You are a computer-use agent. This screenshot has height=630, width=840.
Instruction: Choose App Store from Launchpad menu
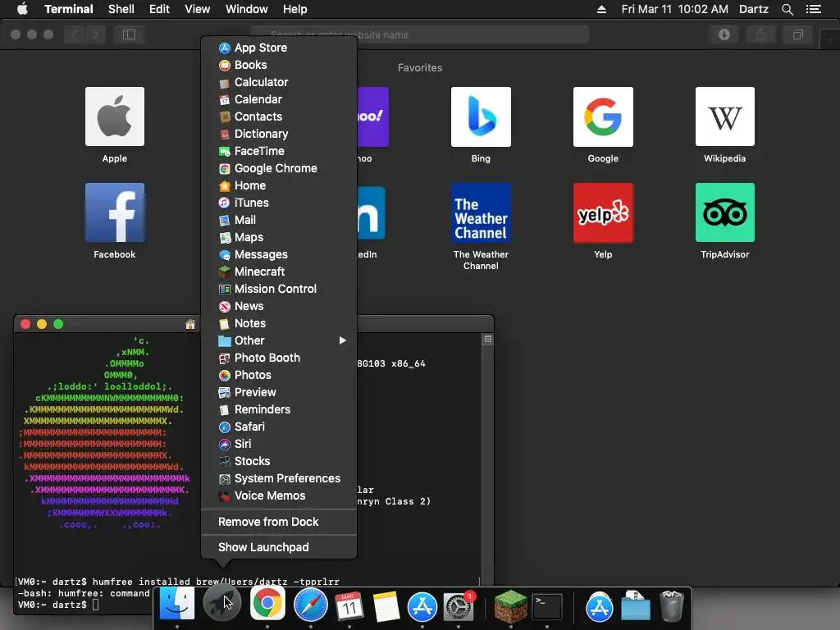coord(279,48)
